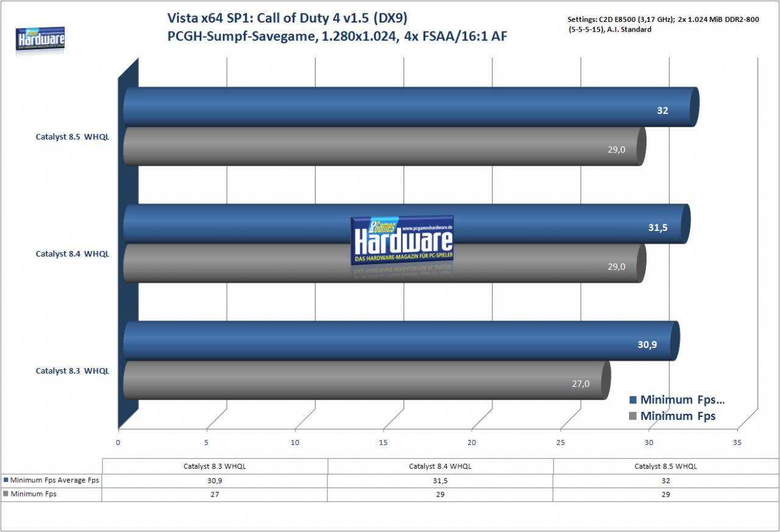This screenshot has height=532, width=780.
Task: Click the PC Games Hardware logo top-left
Action: [40, 40]
